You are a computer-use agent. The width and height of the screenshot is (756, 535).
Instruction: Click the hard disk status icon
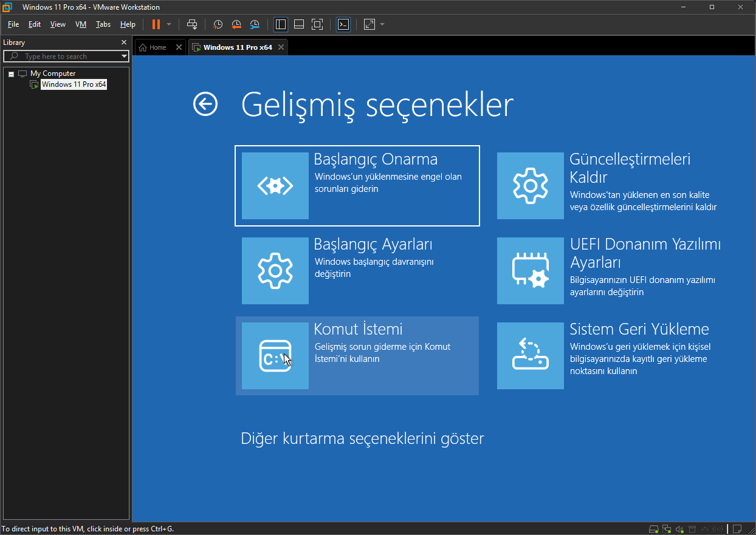tap(653, 529)
